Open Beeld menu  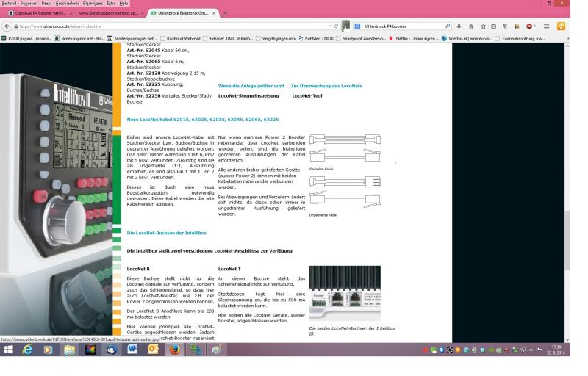[46, 4]
